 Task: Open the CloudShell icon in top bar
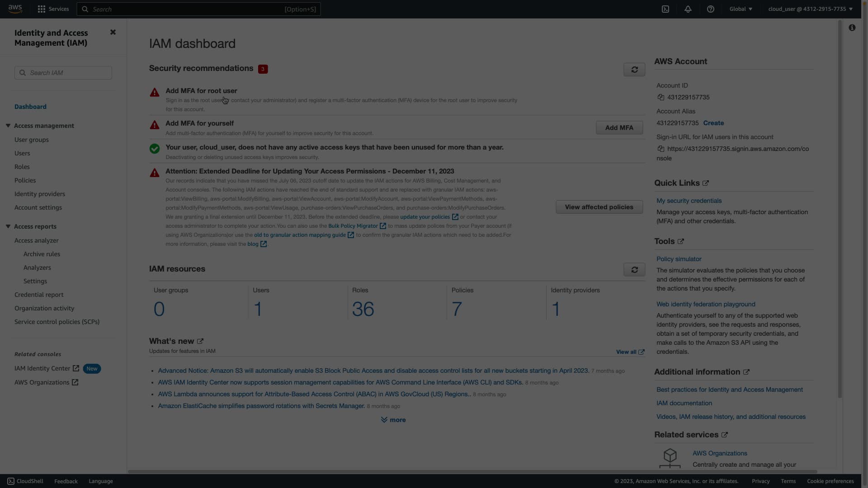665,9
